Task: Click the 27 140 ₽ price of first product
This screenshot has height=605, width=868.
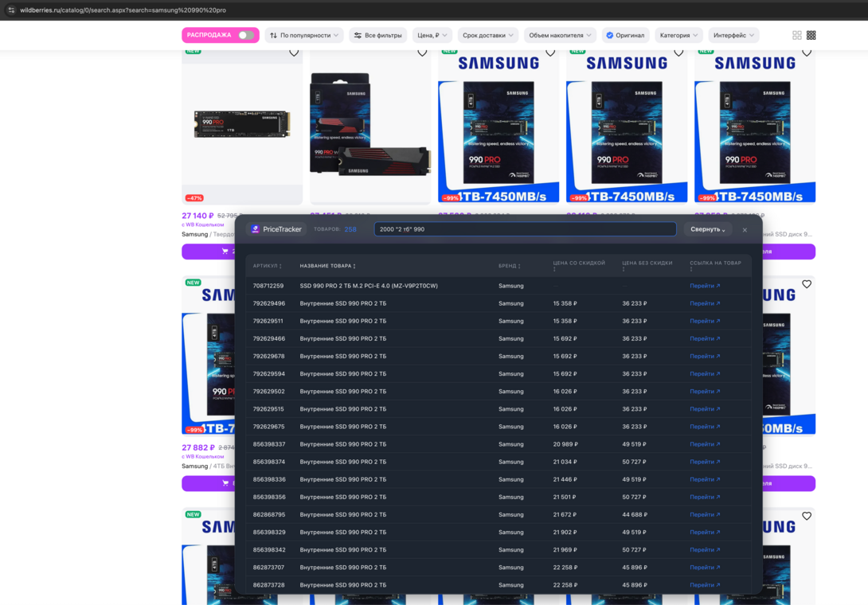Action: pyautogui.click(x=197, y=216)
